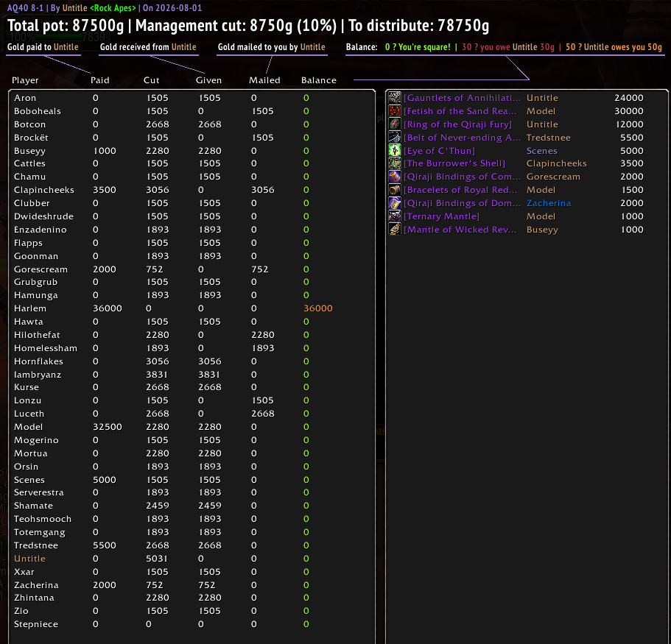
Task: Click Tredstnee's 5500 paid value
Action: coord(105,545)
